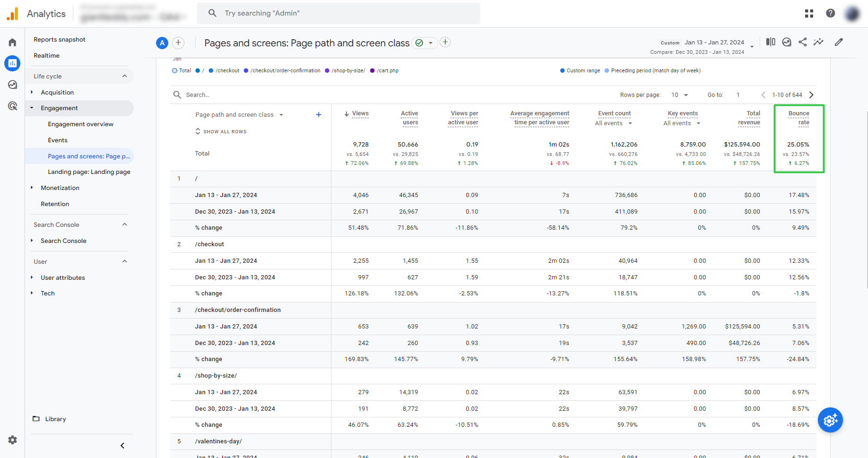Open the Advertising icon in left rail
868x458 pixels.
click(12, 106)
